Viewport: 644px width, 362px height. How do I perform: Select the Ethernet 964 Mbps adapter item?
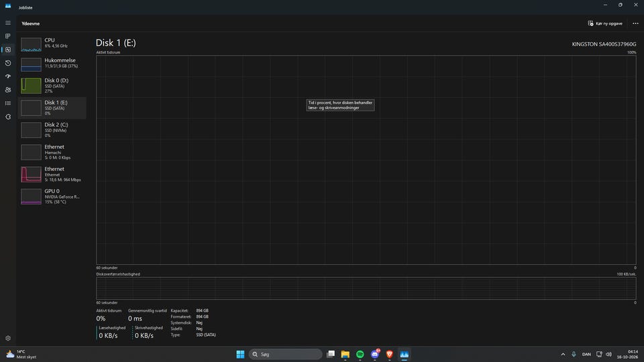coord(52,174)
